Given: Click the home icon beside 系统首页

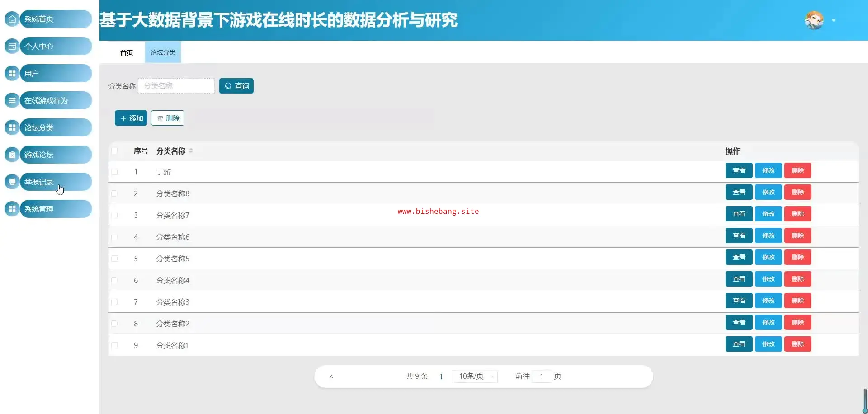Looking at the screenshot, I should point(12,19).
